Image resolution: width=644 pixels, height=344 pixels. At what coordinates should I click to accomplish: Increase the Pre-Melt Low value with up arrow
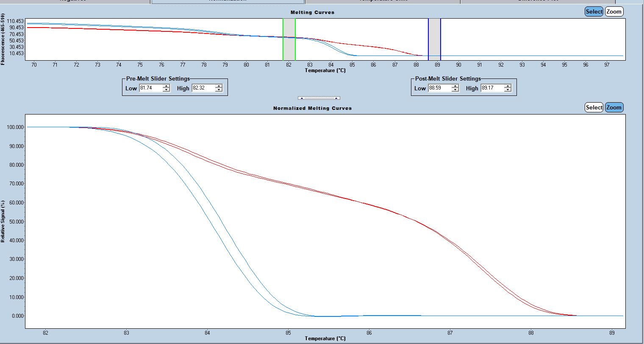[166, 87]
